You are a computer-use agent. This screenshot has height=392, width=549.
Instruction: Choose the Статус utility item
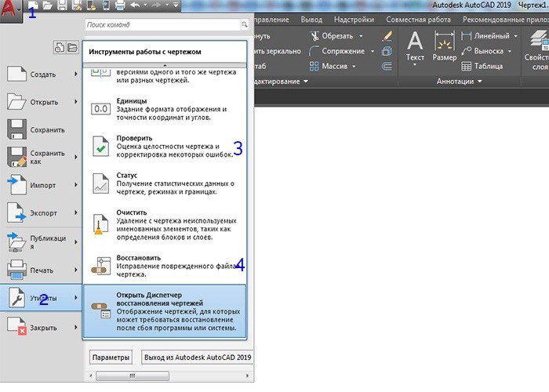165,183
